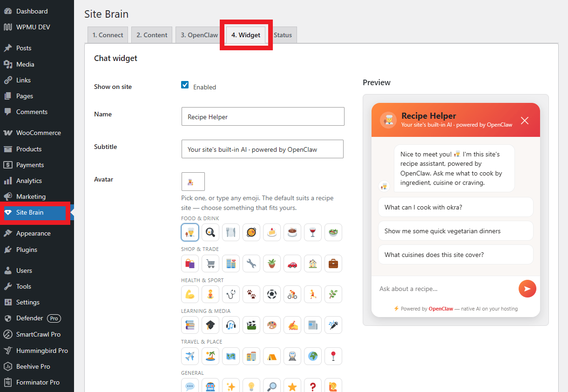The height and width of the screenshot is (392, 568).
Task: Choose the house with garden avatar
Action: click(313, 264)
